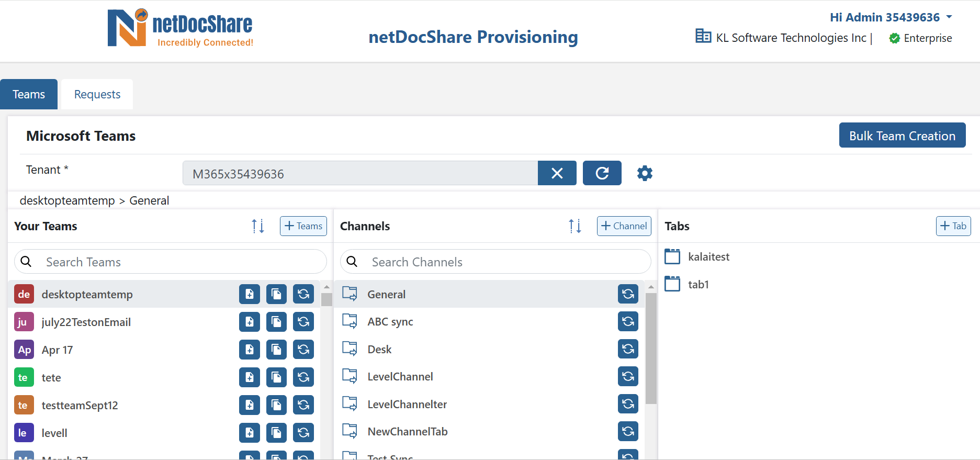
Task: Clear the selected tenant
Action: (557, 173)
